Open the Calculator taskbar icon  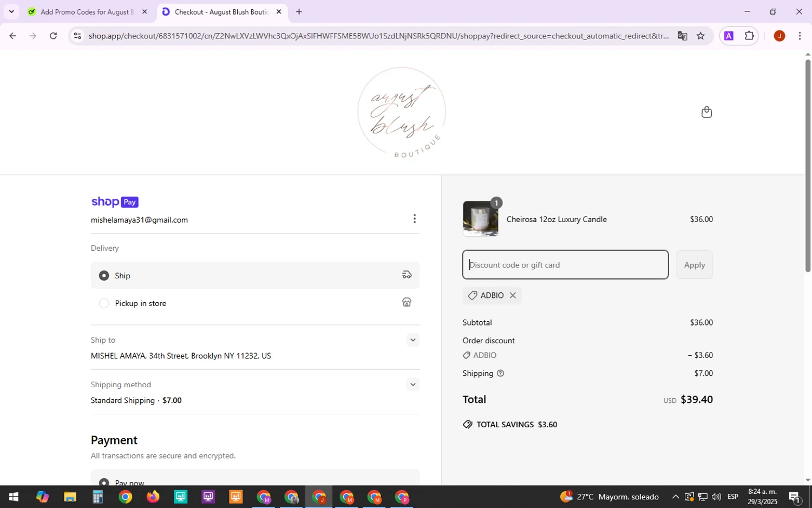click(x=97, y=497)
